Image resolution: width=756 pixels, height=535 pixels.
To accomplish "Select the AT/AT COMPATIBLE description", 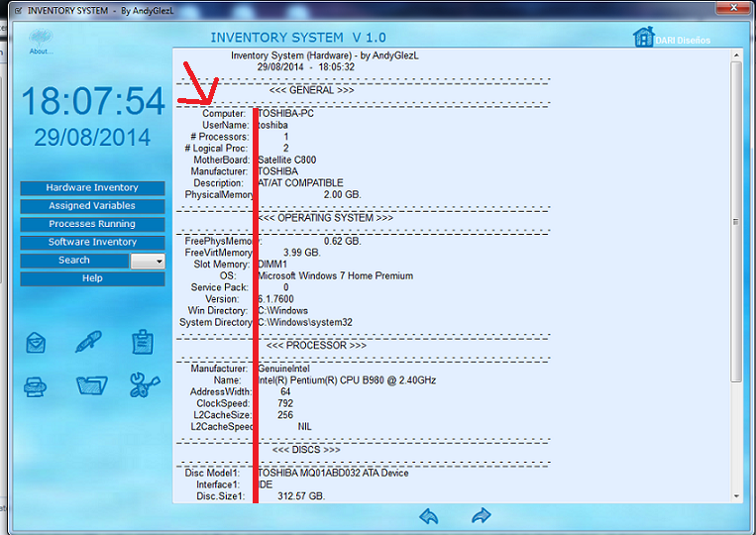I will click(301, 183).
